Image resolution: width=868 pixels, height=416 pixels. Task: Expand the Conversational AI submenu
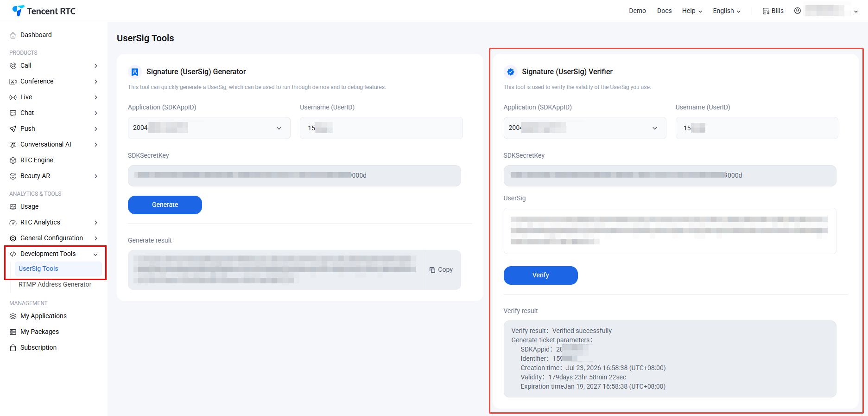pos(96,145)
